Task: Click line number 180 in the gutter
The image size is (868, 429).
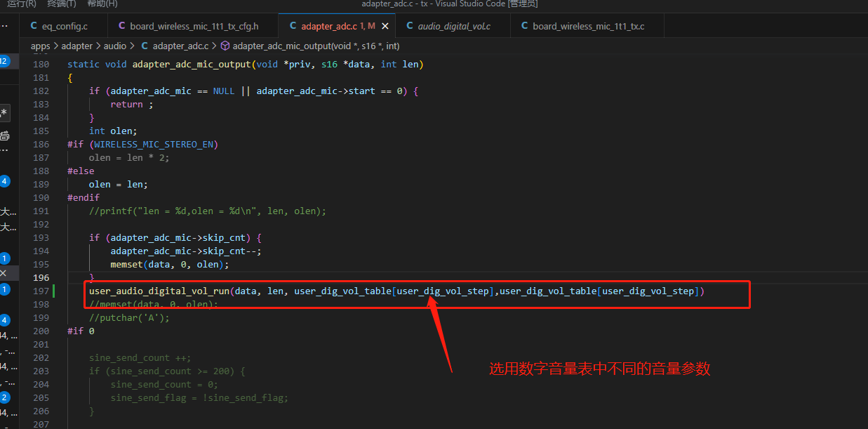Action: pyautogui.click(x=41, y=64)
